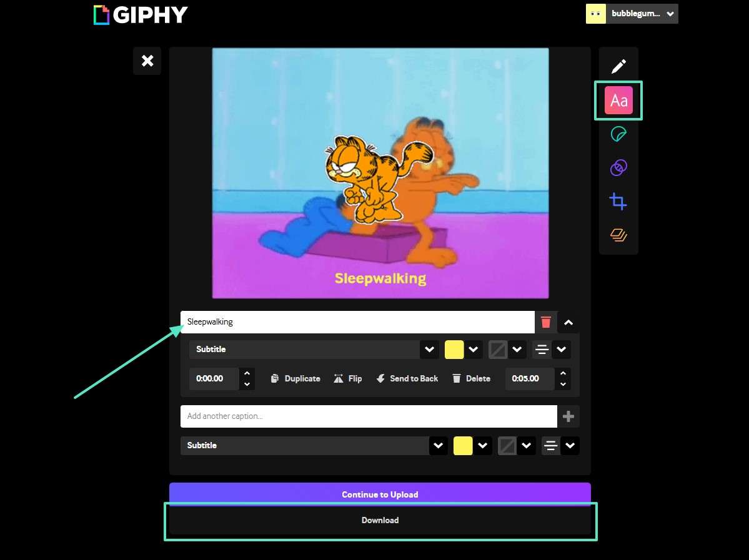Expand new caption text color options

482,445
